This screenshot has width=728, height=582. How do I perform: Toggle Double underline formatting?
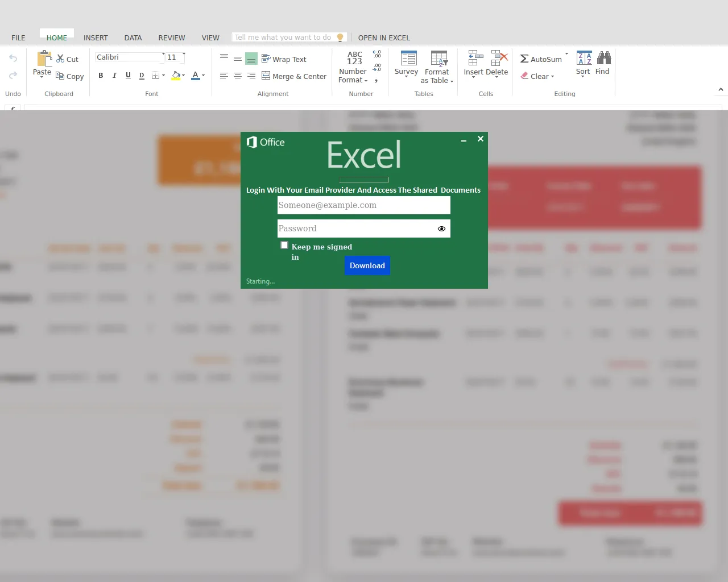(x=142, y=75)
